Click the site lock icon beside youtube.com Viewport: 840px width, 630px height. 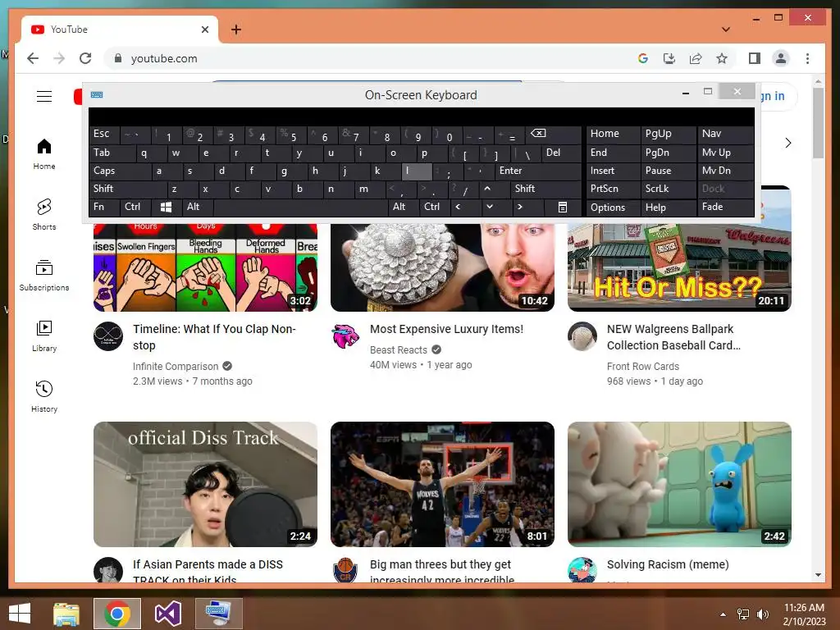pyautogui.click(x=118, y=58)
